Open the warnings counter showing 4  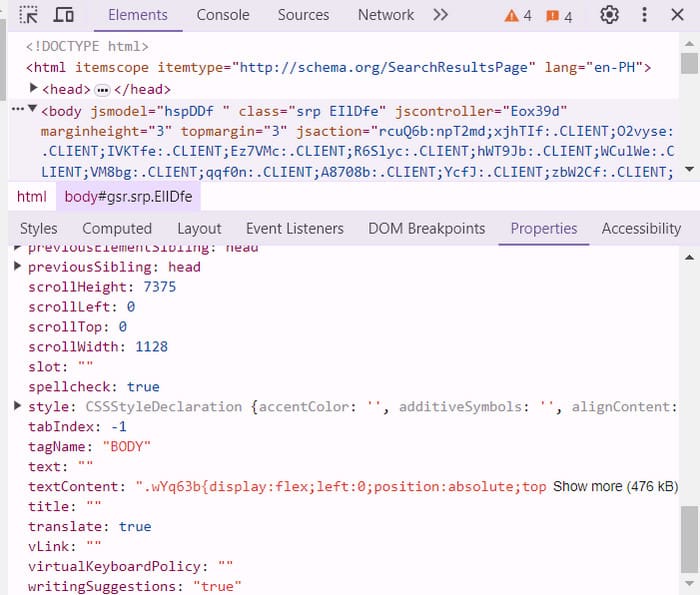(x=518, y=16)
